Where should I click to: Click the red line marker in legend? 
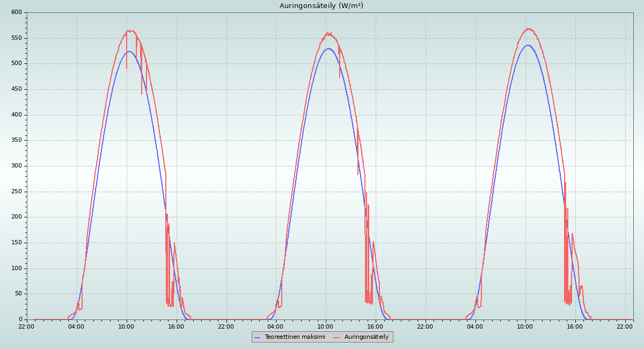tap(337, 337)
